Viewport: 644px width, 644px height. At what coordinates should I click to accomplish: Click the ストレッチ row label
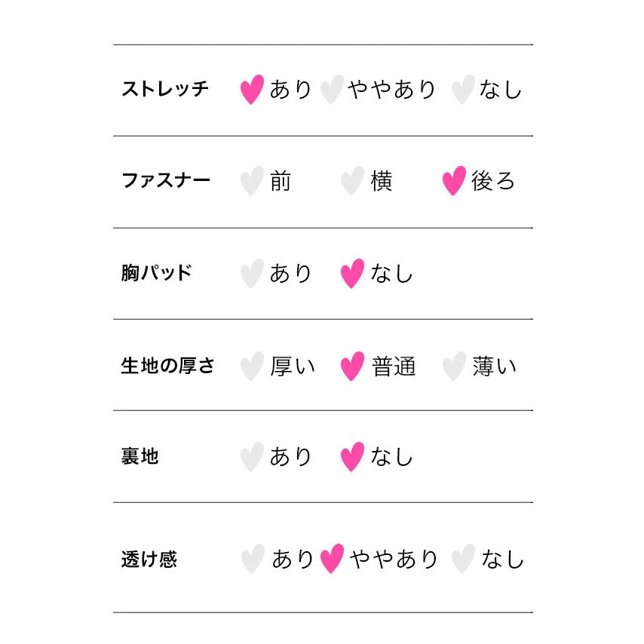(x=165, y=89)
